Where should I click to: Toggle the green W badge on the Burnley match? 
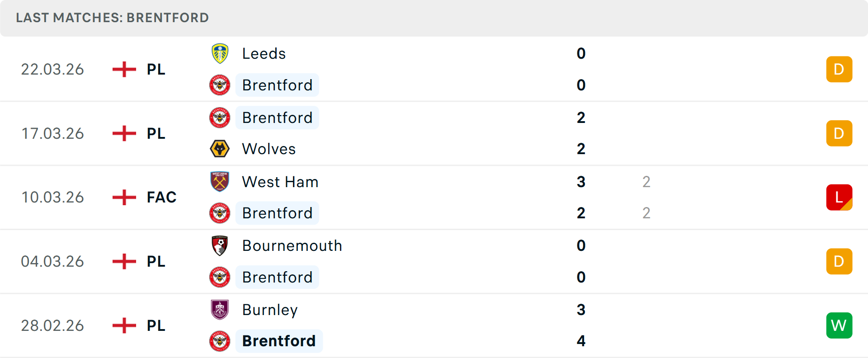click(839, 325)
